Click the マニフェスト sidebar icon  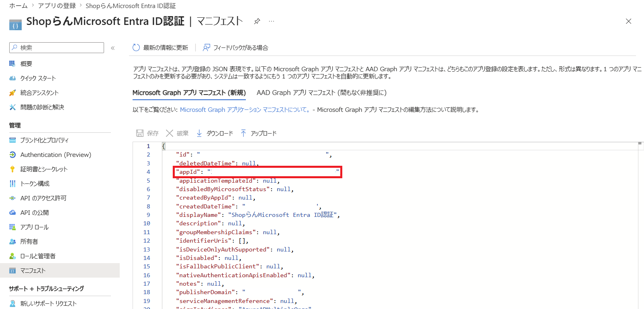pos(12,270)
